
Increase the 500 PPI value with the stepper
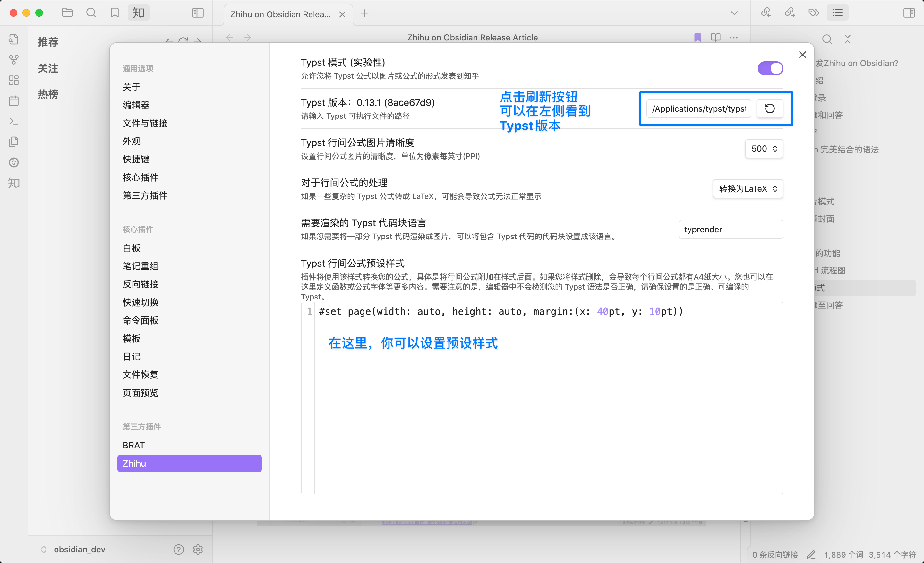point(775,146)
